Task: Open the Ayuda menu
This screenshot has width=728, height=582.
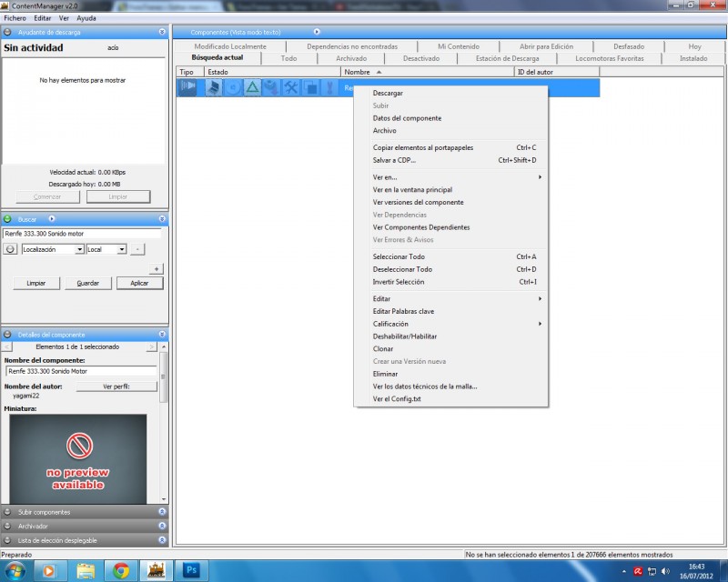Action: coord(86,18)
